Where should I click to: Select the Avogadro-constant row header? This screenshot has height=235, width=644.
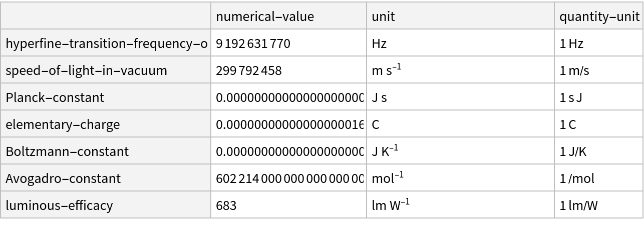pyautogui.click(x=106, y=178)
